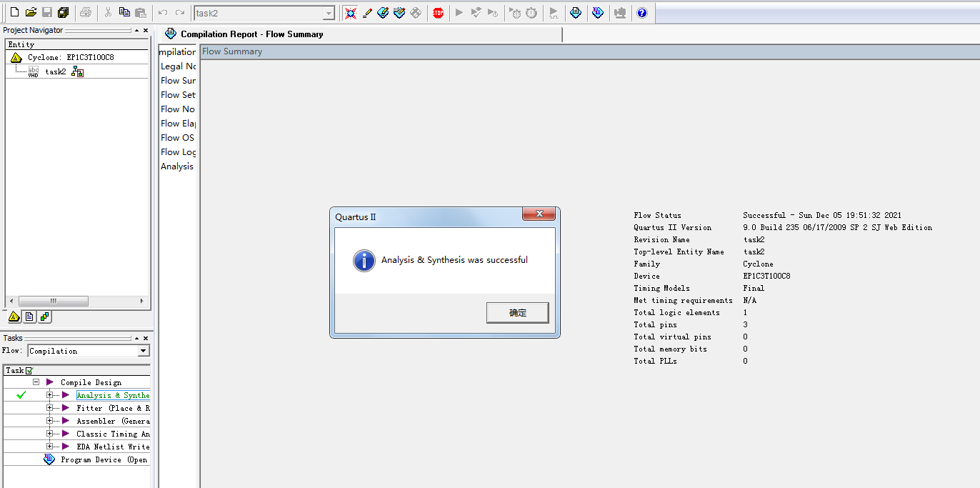
Task: Select Flow Non-Default settings report item
Action: [178, 109]
